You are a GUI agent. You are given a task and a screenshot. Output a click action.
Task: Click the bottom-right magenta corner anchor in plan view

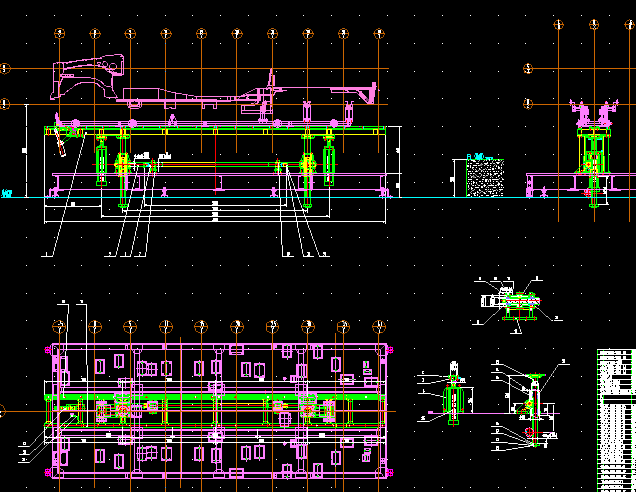390,472
